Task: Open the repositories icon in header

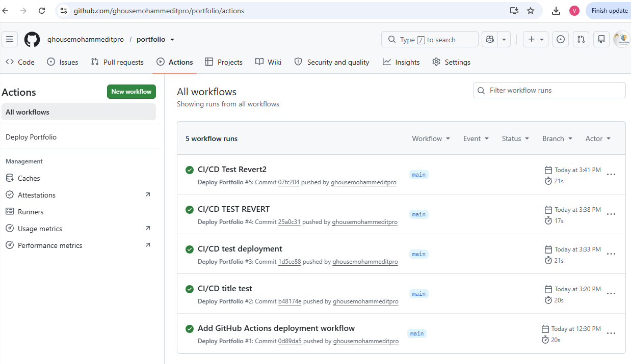Action: [x=601, y=39]
